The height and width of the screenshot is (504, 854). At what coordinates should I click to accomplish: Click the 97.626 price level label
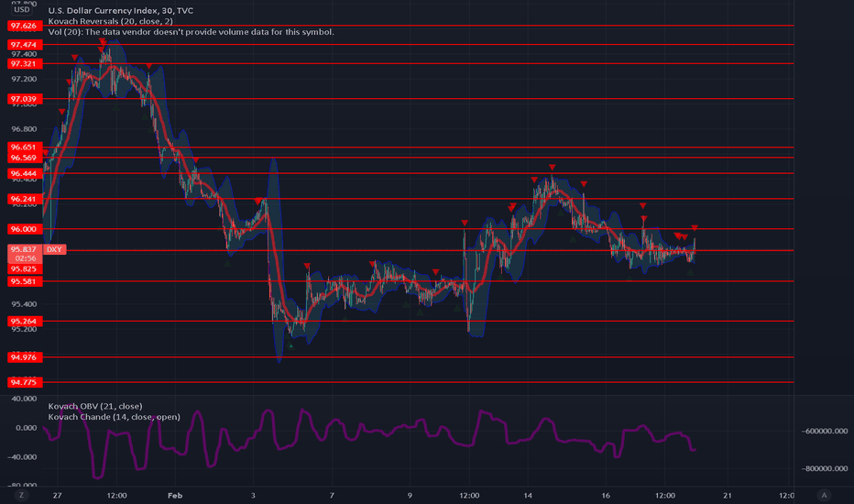[25, 26]
